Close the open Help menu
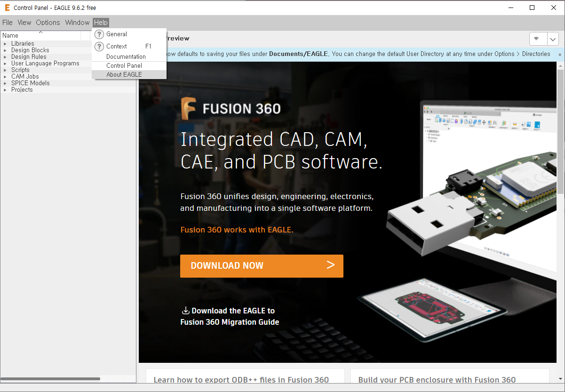The height and width of the screenshot is (392, 565). click(x=101, y=23)
